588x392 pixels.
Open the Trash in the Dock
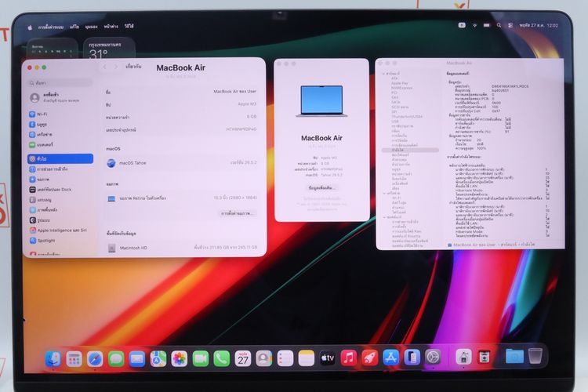(x=535, y=356)
